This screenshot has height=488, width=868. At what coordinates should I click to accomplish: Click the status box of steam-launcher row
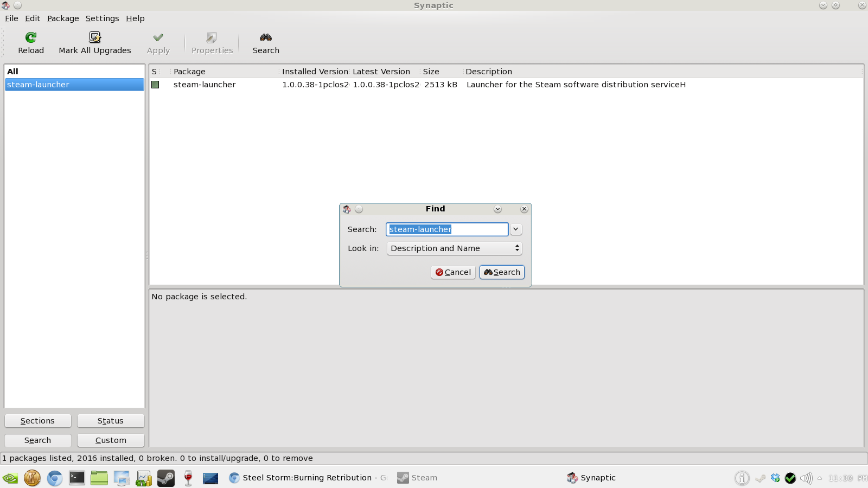(155, 85)
